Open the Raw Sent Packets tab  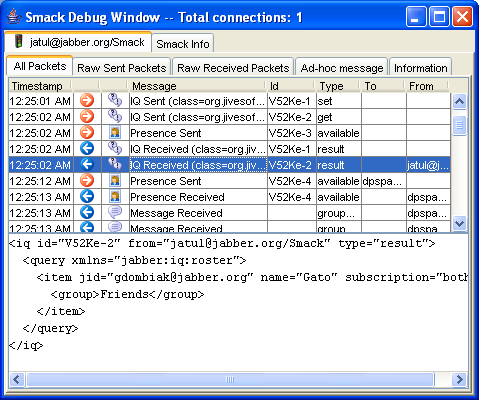(122, 68)
